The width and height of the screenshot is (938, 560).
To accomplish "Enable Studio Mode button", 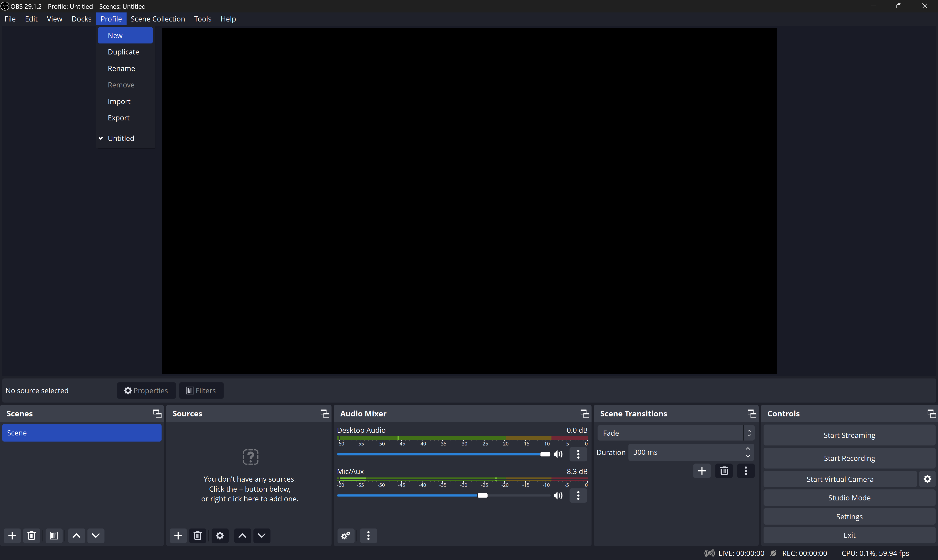I will click(849, 498).
